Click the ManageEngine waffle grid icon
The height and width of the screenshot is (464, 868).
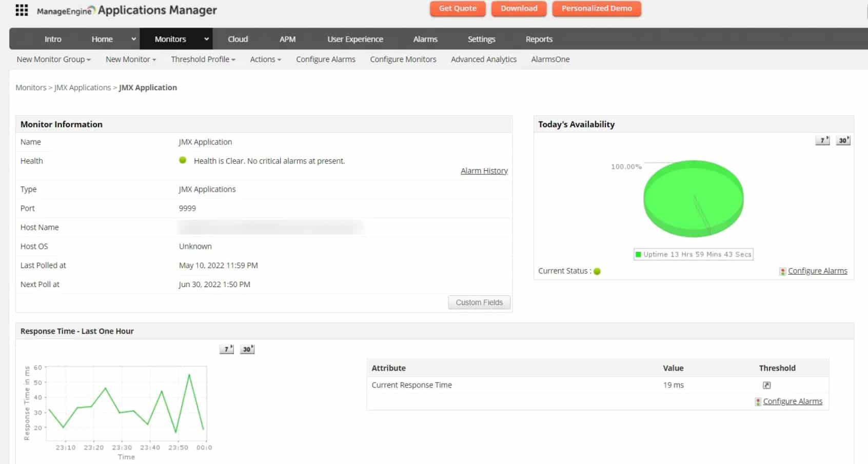pos(21,9)
